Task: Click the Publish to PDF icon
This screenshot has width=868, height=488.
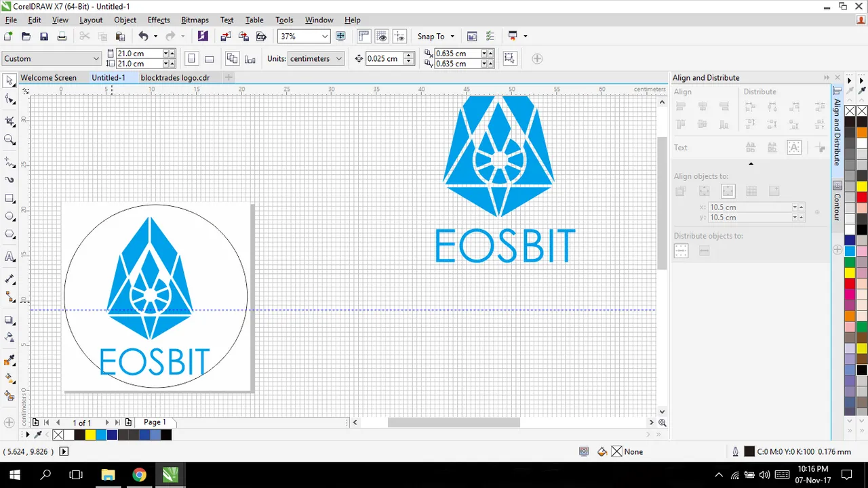Action: (x=261, y=37)
